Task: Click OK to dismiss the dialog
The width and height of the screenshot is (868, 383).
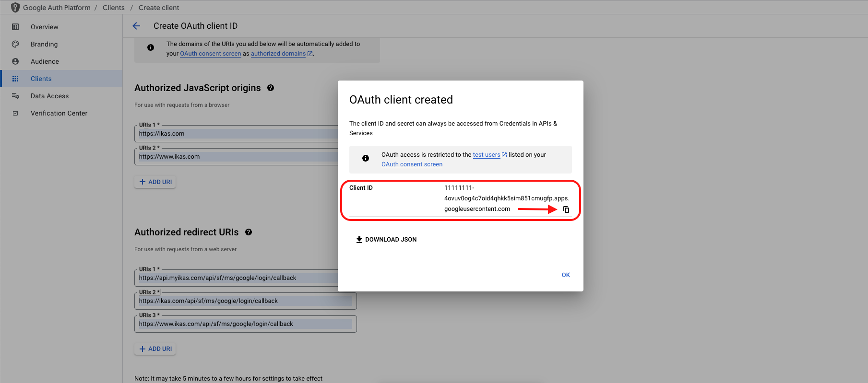Action: (566, 275)
